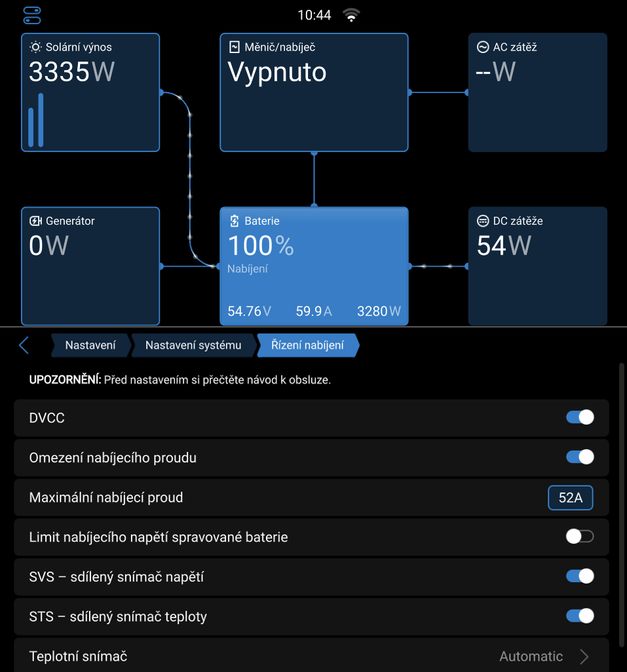Open the Nastavení breadcrumb
Viewport: 627px width, 672px height.
90,345
